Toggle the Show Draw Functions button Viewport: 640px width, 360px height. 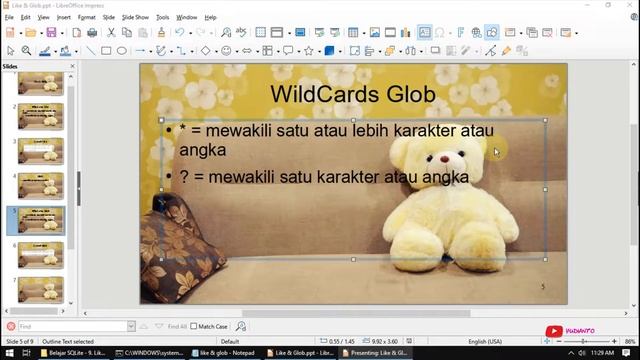pos(491,32)
